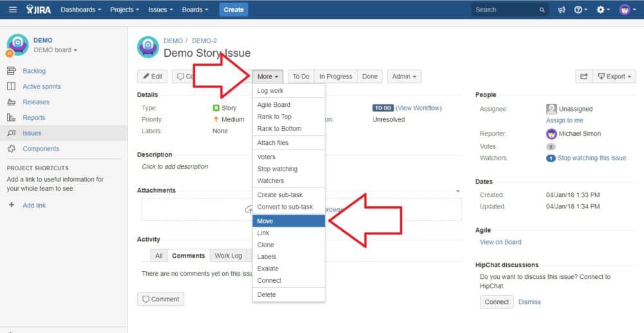644x333 pixels.
Task: Click the DEMO project avatar in sidebar
Action: 17,44
